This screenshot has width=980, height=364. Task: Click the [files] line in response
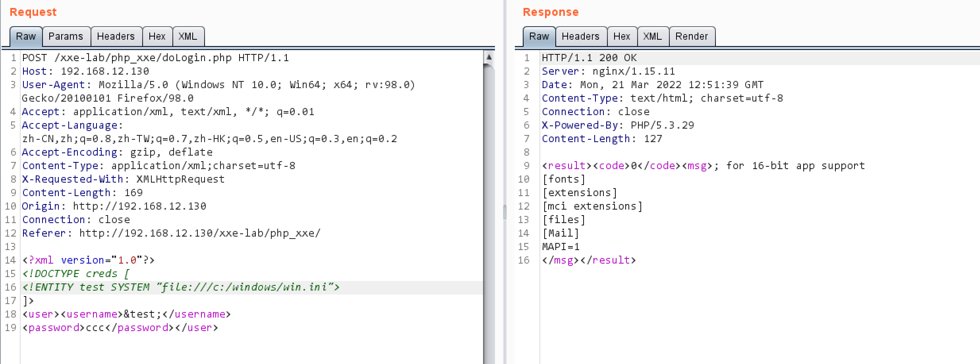pos(564,220)
